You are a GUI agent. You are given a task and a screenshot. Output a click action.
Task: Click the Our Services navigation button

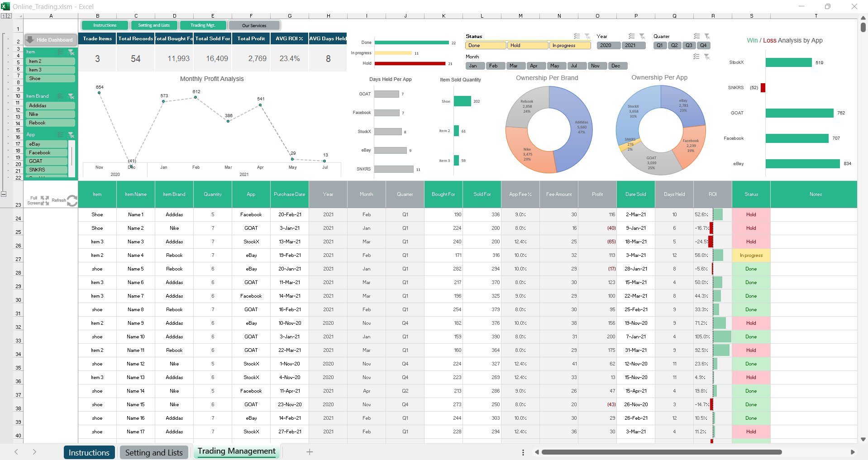click(x=254, y=26)
